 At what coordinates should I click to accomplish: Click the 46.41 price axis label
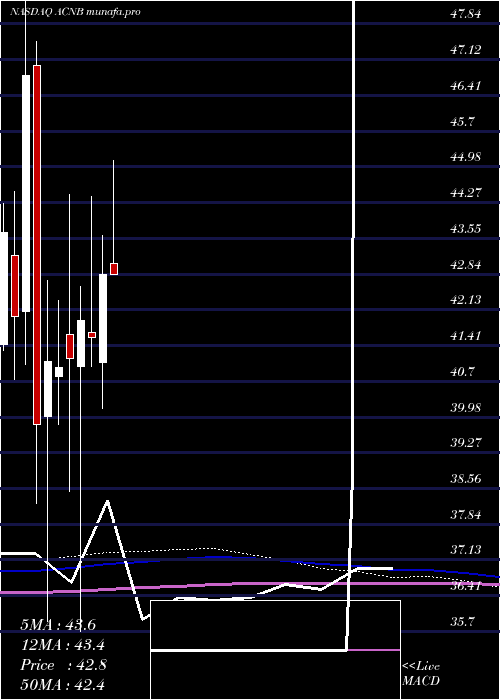[x=465, y=86]
